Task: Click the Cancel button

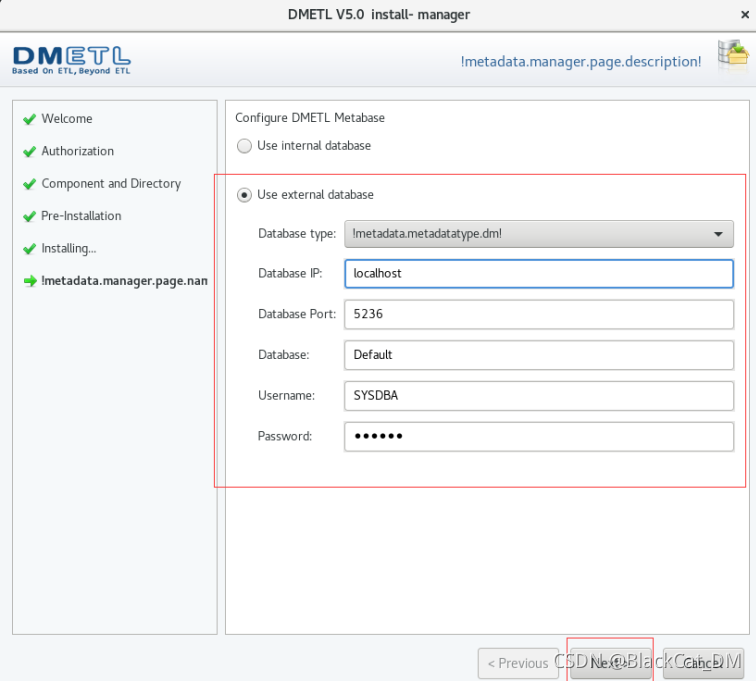Action: (x=703, y=663)
